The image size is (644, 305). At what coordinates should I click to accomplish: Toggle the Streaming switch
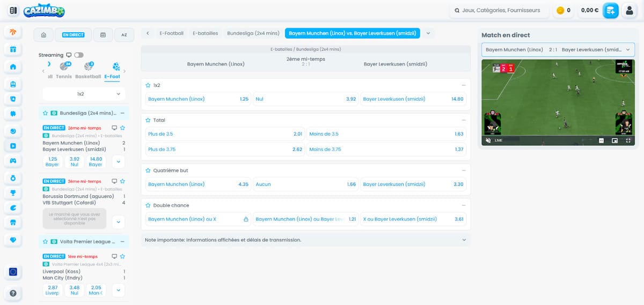79,55
